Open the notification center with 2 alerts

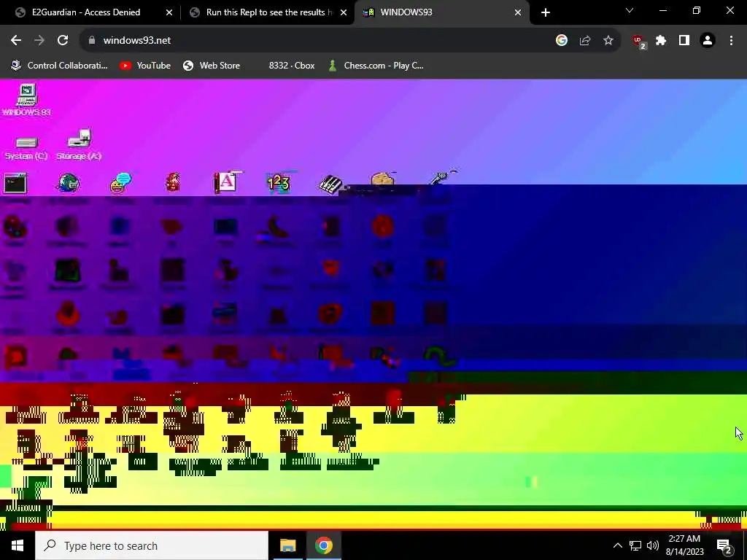coord(724,546)
